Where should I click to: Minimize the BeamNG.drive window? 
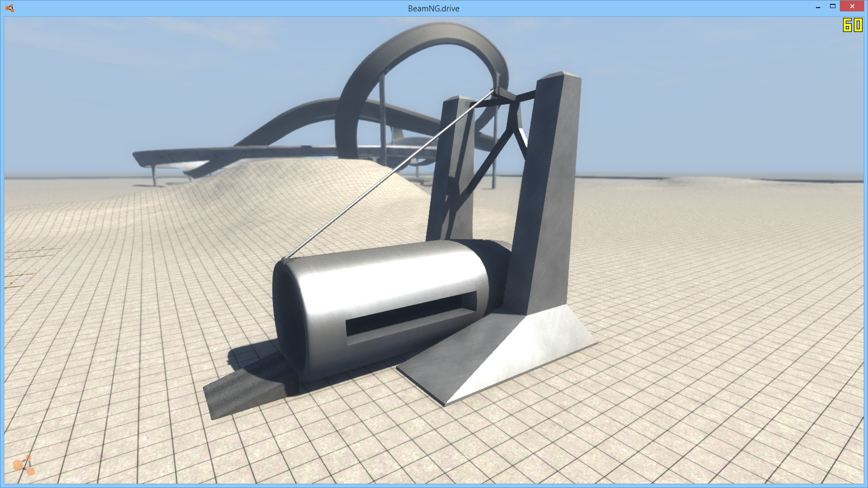coord(818,7)
